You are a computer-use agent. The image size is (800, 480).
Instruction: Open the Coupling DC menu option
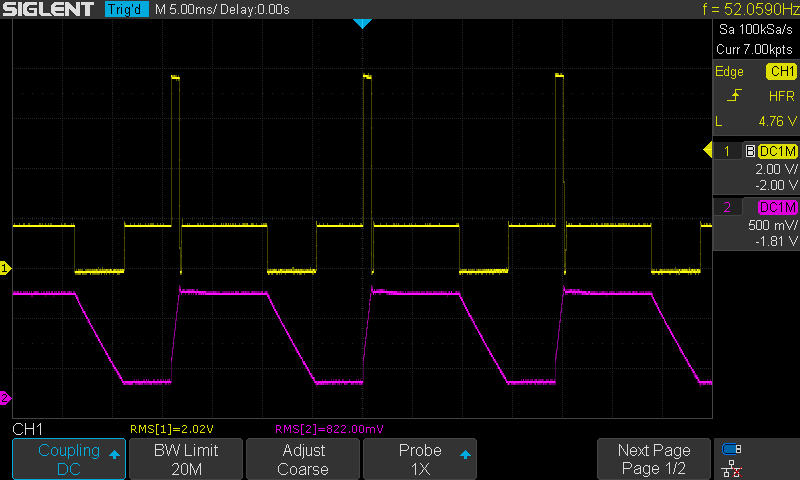click(x=69, y=459)
